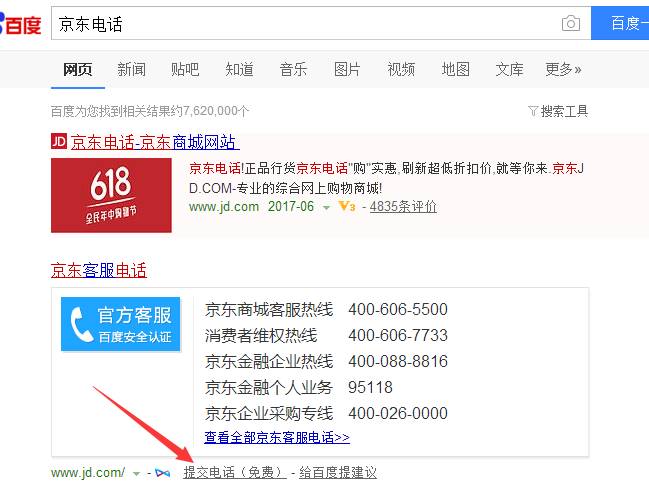Click the 消费者维权热线 label
Screen dimensions: 649x493
(x=261, y=335)
